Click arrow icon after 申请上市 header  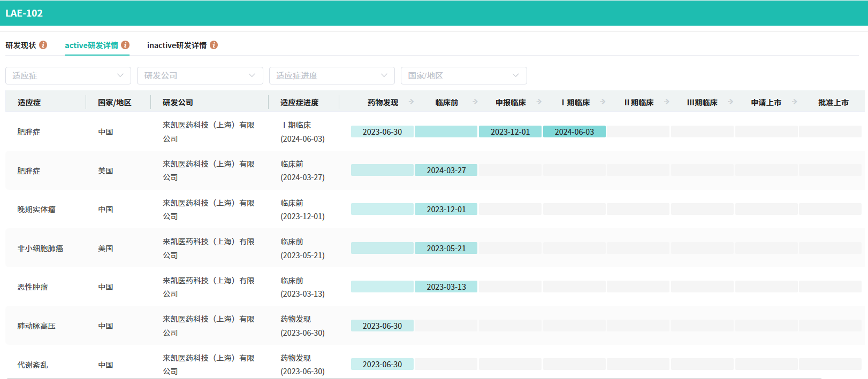click(x=795, y=102)
